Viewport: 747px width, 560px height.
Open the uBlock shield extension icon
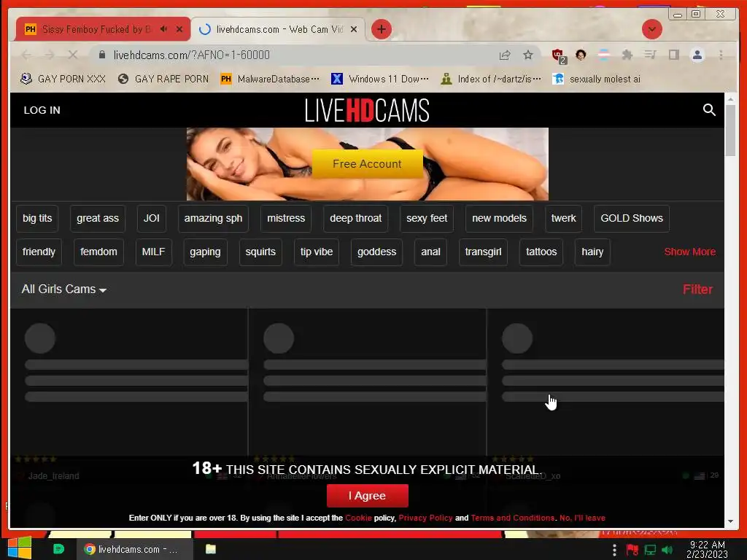pos(558,55)
